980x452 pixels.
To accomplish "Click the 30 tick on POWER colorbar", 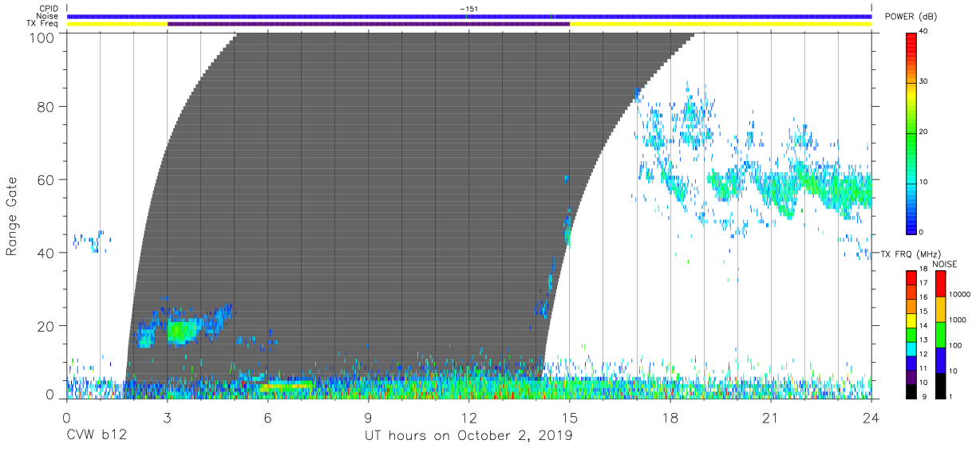I will click(924, 81).
